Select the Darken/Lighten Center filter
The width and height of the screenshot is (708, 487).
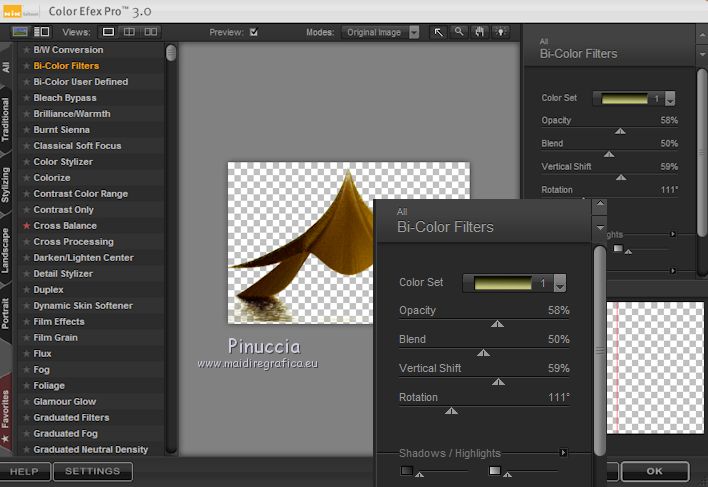84,258
